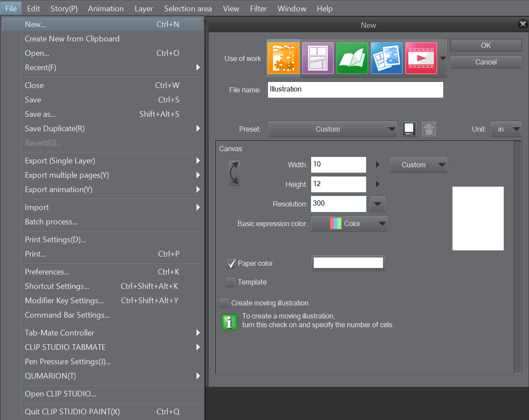Screen dimensions: 529x420
Task: Click the green info icon
Action: [230, 322]
